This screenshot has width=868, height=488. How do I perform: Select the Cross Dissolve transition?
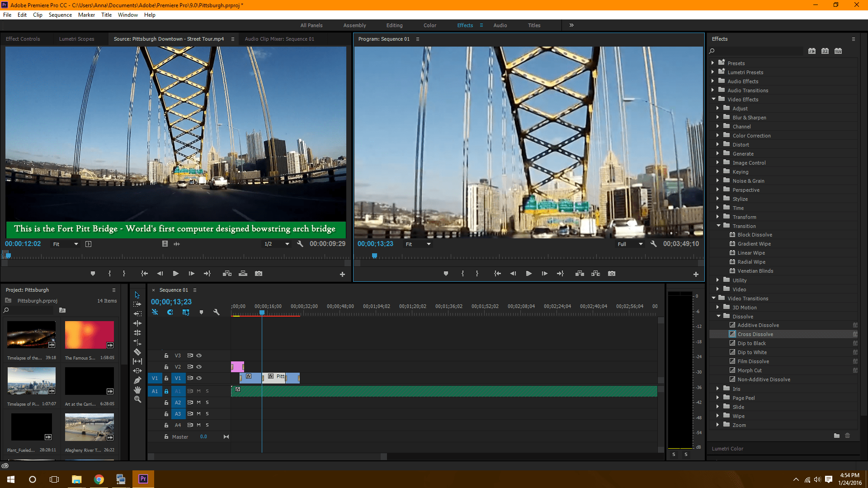[755, 334]
